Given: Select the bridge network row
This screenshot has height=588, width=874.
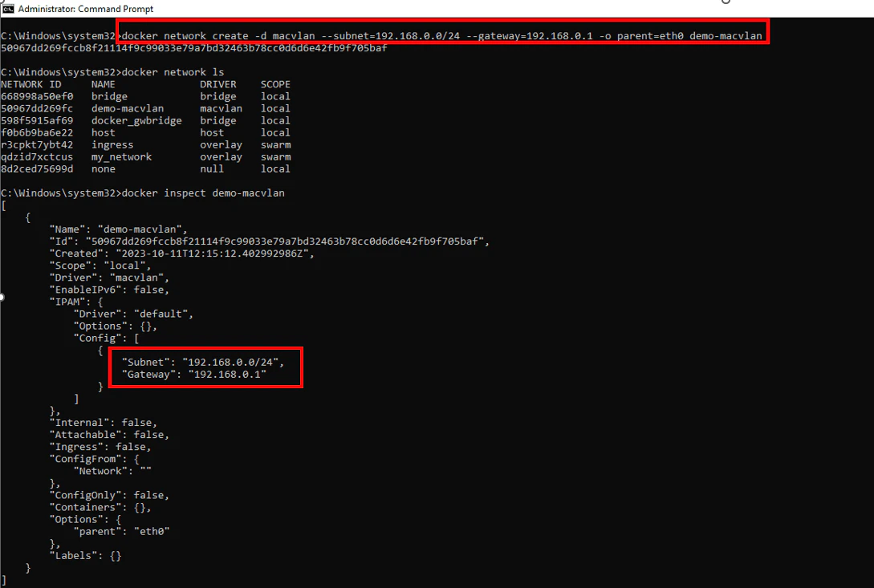Looking at the screenshot, I should 109,95.
